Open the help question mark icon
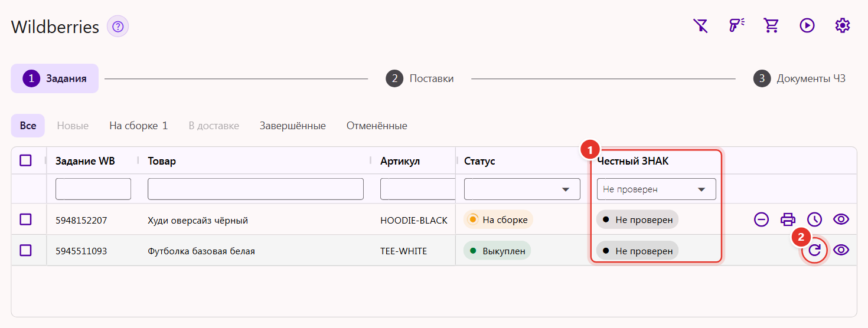Screen dimensions: 868x328 click(x=118, y=27)
